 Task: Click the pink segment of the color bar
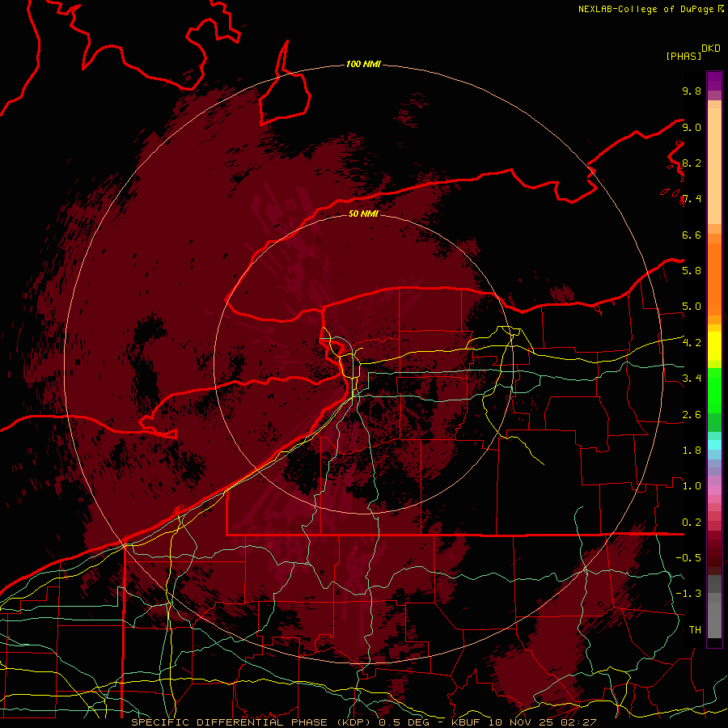(714, 490)
